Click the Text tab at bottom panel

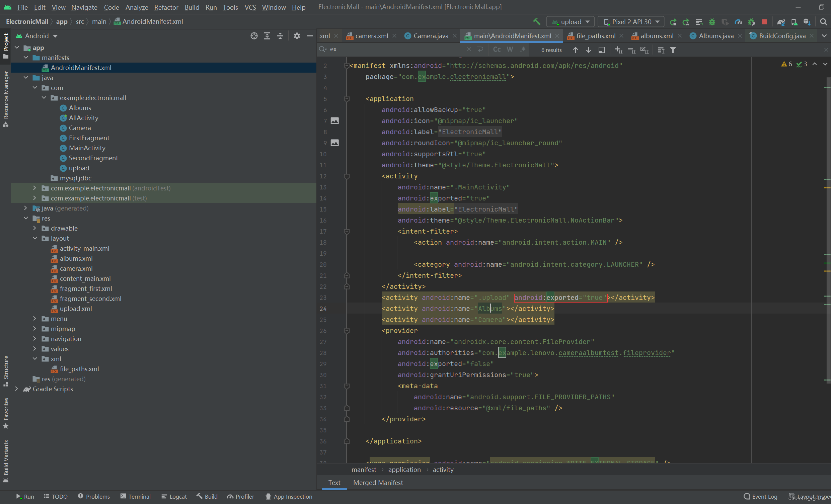coord(334,482)
